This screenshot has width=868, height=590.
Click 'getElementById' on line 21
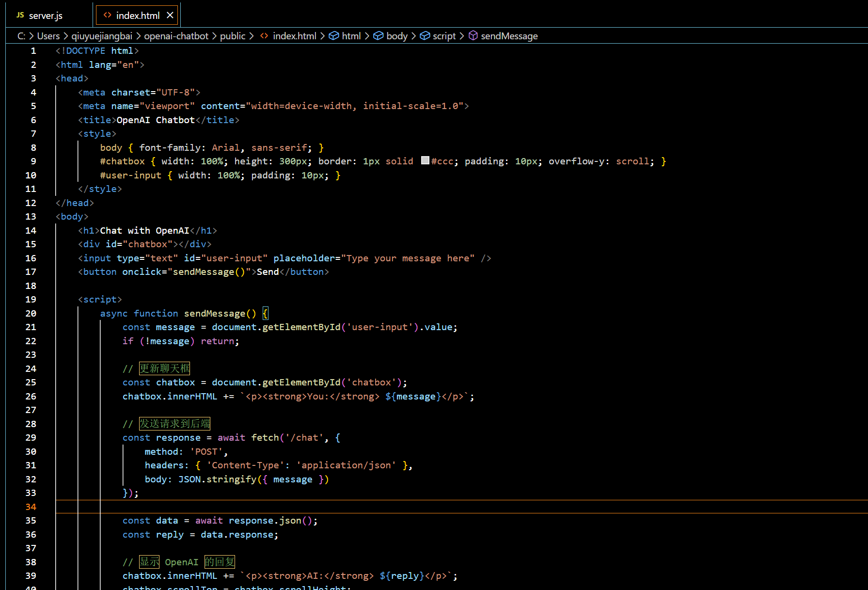301,327
